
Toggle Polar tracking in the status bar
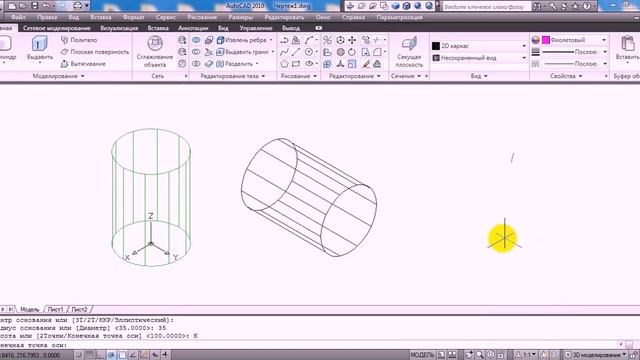click(111, 355)
